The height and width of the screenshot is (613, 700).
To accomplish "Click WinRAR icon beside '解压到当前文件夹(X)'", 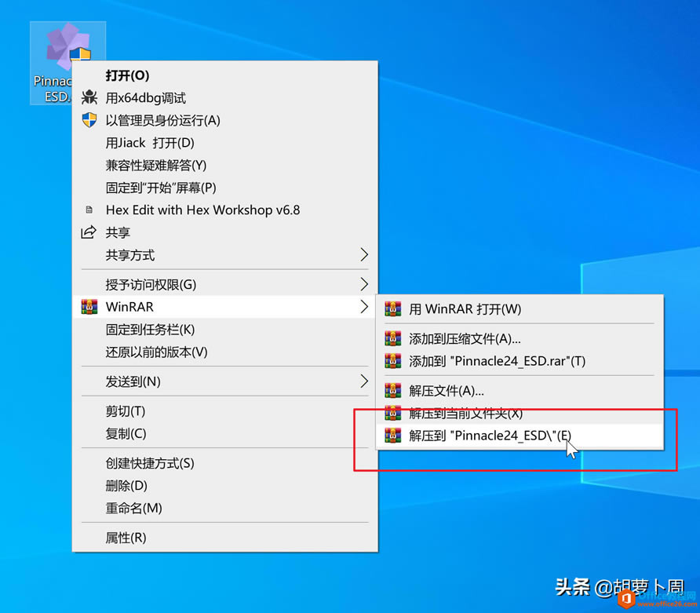I will [393, 413].
